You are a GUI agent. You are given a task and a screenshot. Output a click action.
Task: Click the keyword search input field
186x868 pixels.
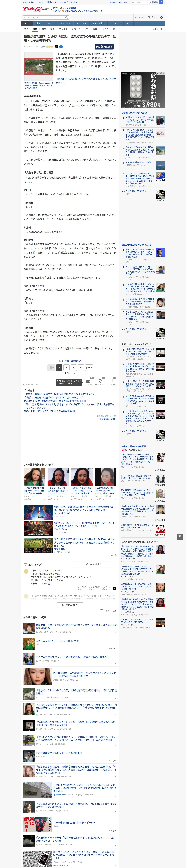pos(44,17)
